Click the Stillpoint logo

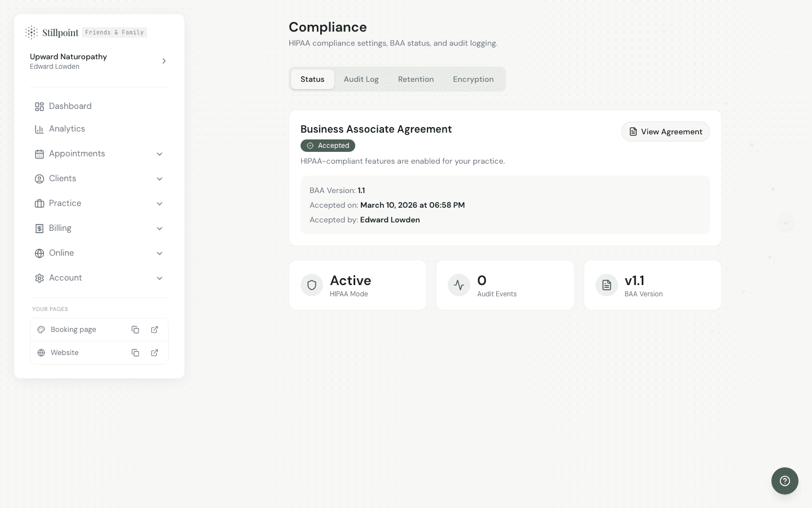pyautogui.click(x=52, y=33)
